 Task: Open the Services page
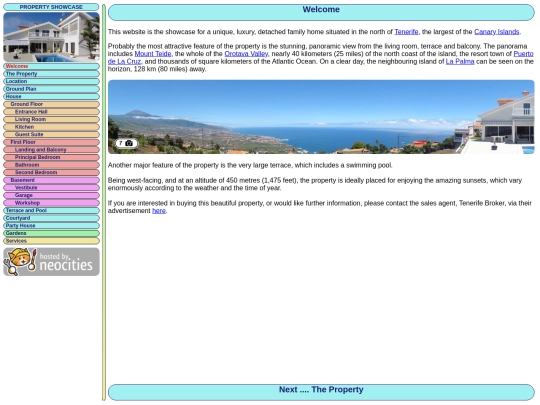tap(51, 241)
